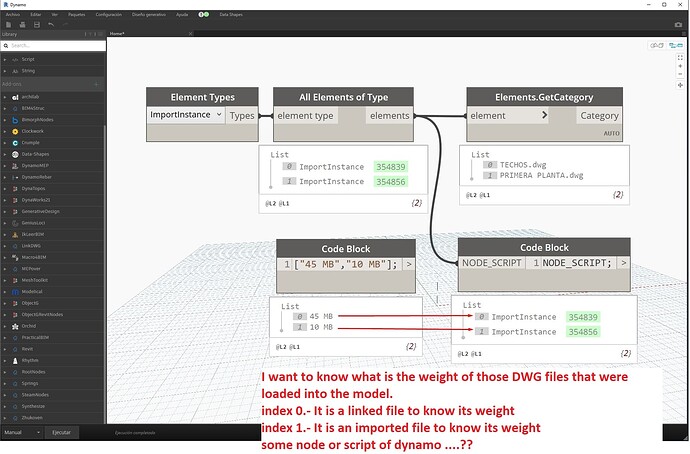Click the element type input port
Screen dimensions: 690x454
click(306, 116)
